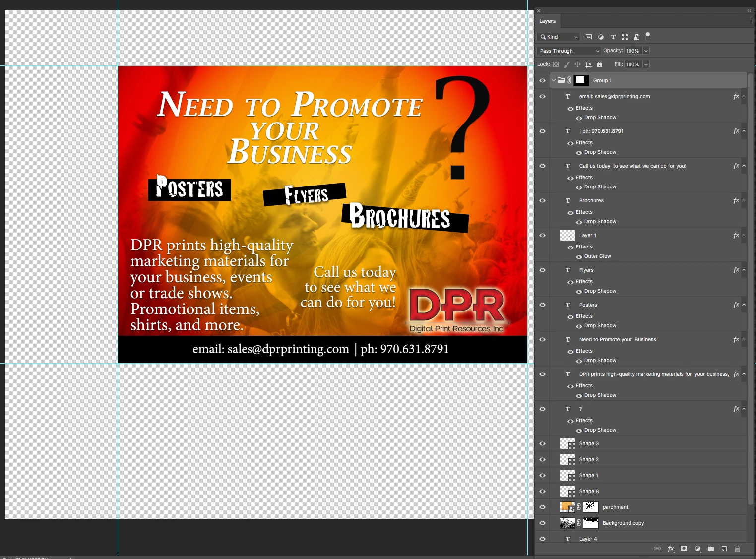Hide Layer 1 with its eye icon
This screenshot has width=756, height=559.
[x=542, y=235]
